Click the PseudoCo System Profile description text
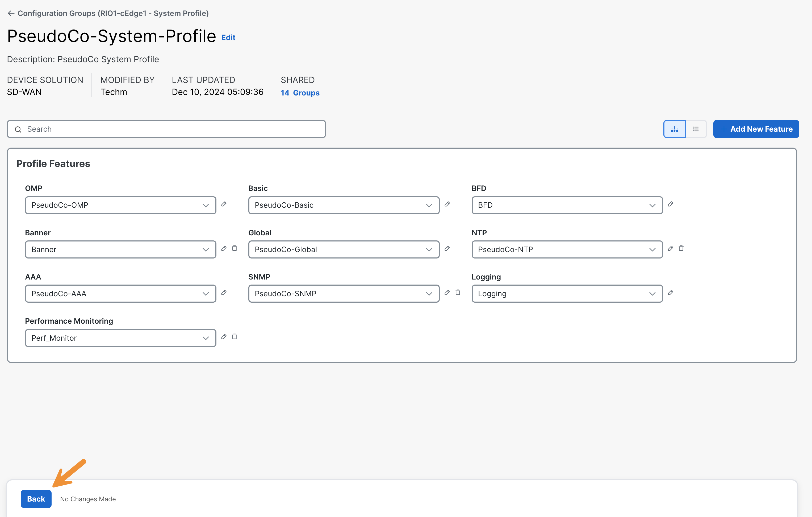 tap(108, 59)
